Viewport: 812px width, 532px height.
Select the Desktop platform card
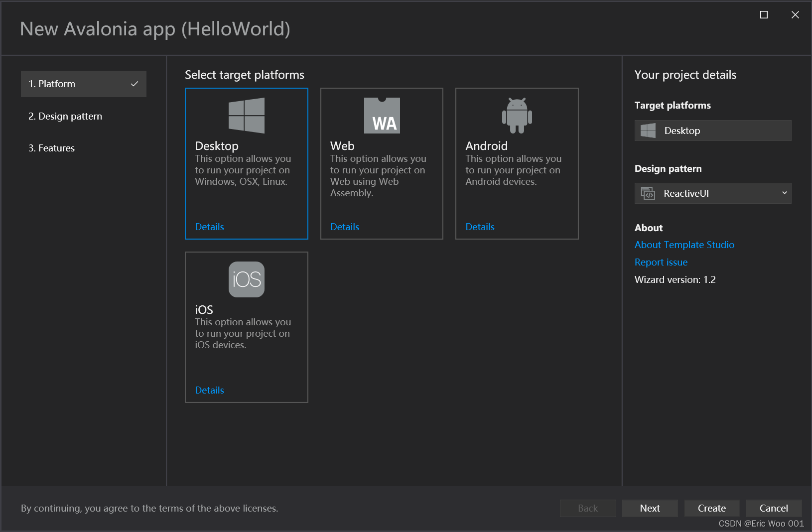pos(247,163)
